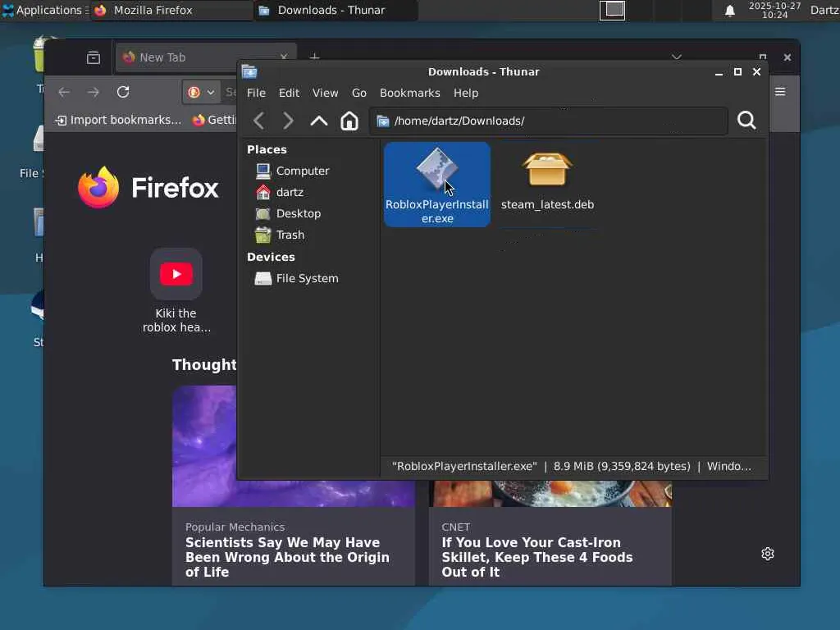This screenshot has height=630, width=840.
Task: Open notifications bell in top panel
Action: pos(729,11)
